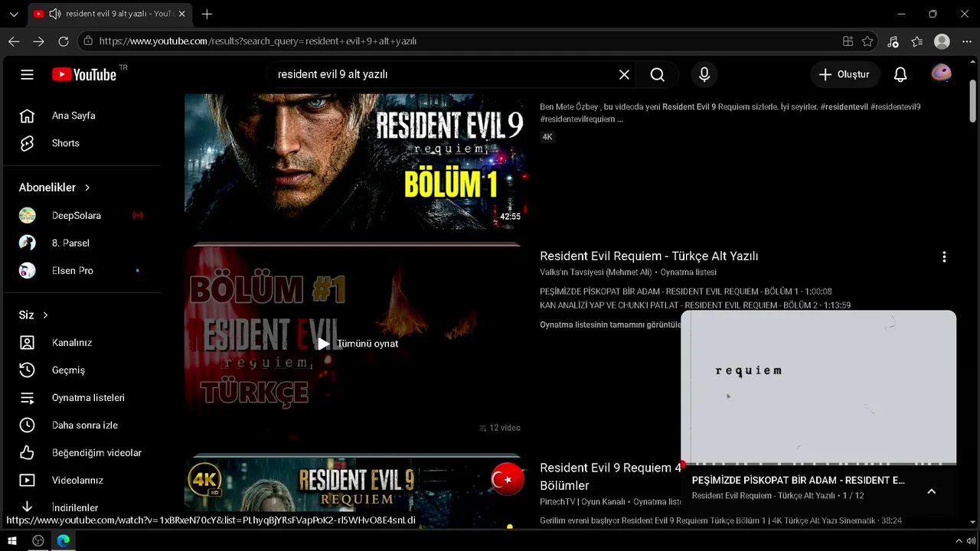Open the YouTube guide hamburger menu
This screenshot has height=551, width=980.
coord(28,74)
